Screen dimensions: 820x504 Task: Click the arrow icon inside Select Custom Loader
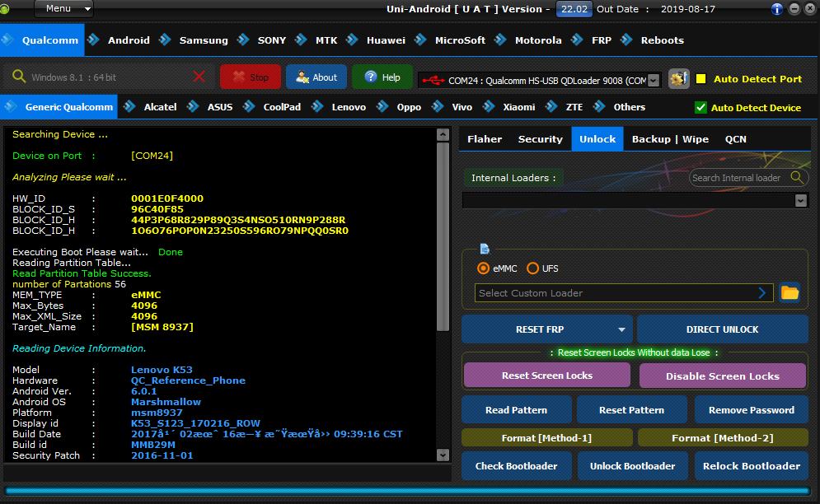point(762,293)
